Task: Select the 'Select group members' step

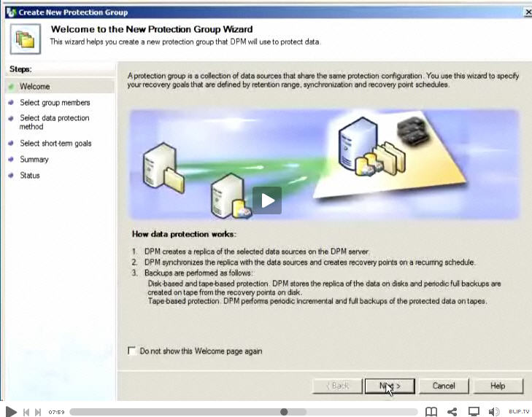Action: click(55, 102)
